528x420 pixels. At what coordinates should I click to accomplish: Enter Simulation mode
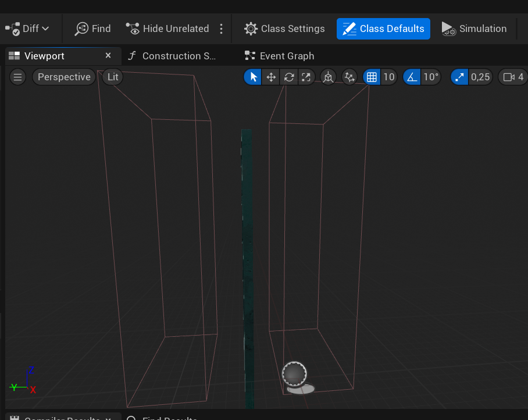[475, 28]
